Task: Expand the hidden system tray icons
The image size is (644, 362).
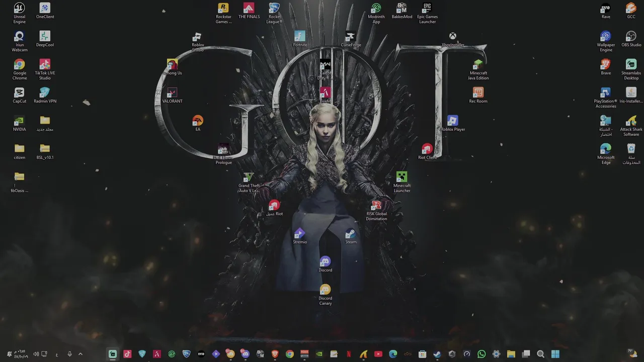Action: click(80, 354)
